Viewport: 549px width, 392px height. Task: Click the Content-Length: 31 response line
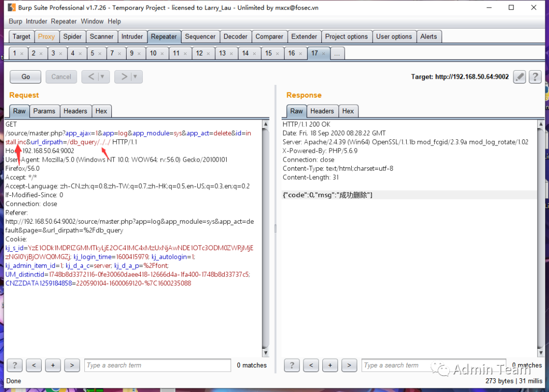pos(311,177)
